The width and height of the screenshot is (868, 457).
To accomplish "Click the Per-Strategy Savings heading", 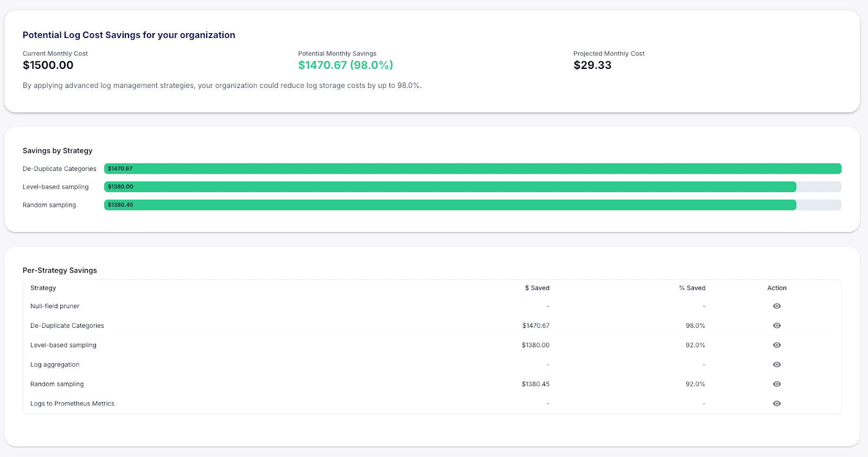I will click(60, 270).
